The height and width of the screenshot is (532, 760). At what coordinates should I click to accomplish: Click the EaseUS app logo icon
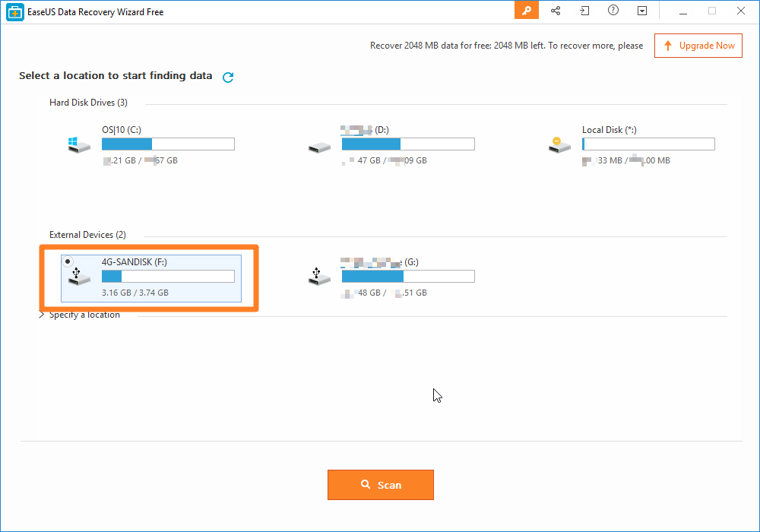(x=15, y=12)
